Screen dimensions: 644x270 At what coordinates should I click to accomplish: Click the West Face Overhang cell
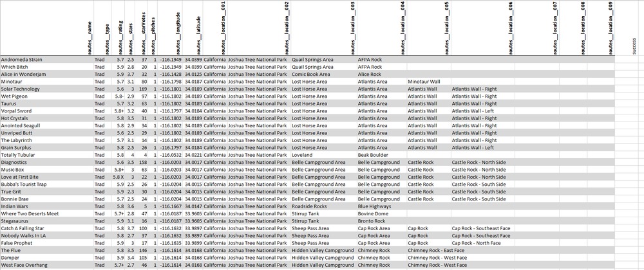coord(47,265)
